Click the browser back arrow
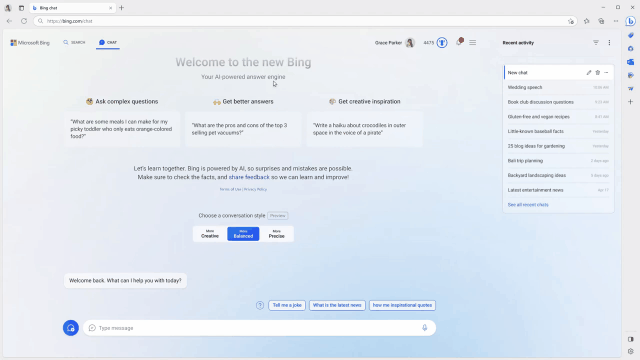The image size is (640, 360). click(9, 21)
